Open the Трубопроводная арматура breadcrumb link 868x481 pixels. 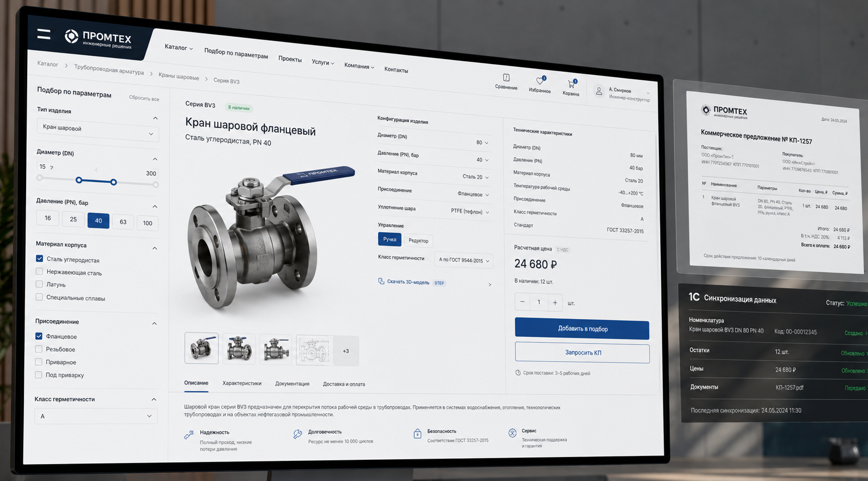point(109,69)
